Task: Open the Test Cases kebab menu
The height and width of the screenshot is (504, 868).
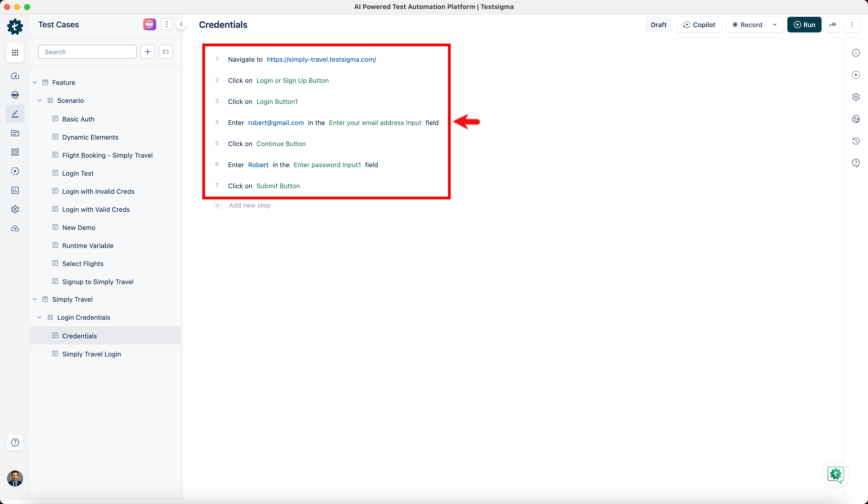Action: [x=167, y=24]
